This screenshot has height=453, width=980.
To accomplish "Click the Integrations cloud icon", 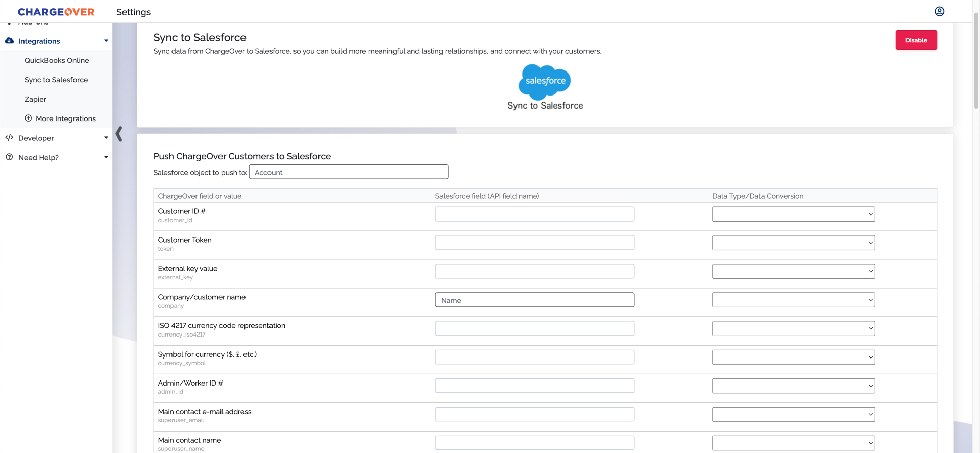I will 9,41.
